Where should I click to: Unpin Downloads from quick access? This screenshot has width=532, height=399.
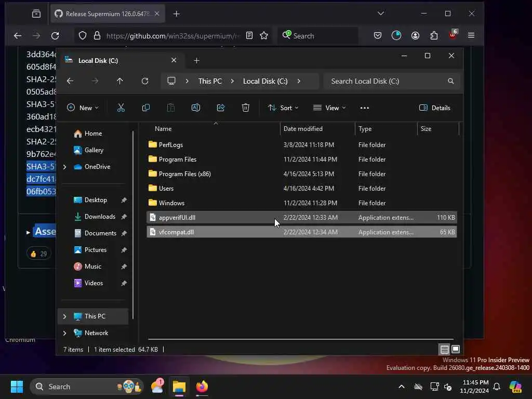coord(124,217)
